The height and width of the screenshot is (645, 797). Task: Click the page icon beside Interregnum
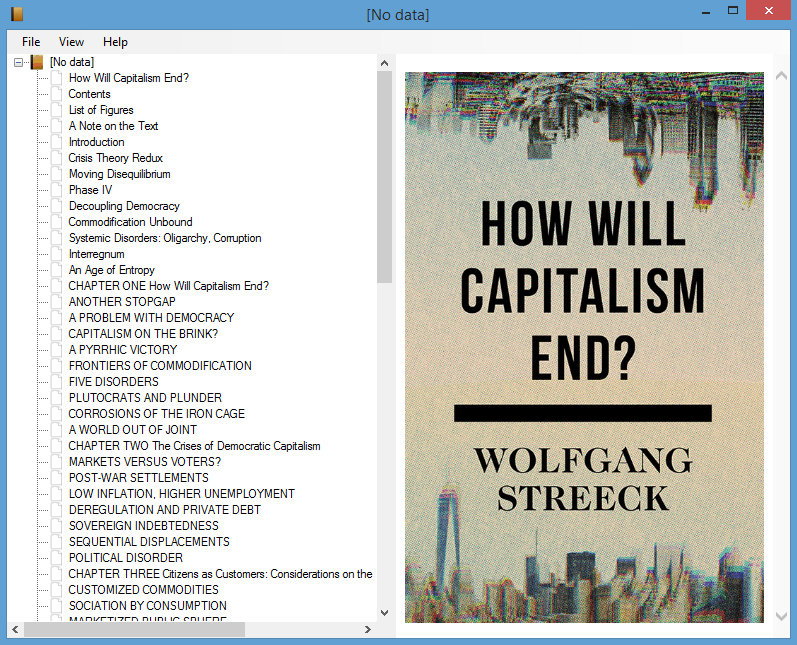56,254
